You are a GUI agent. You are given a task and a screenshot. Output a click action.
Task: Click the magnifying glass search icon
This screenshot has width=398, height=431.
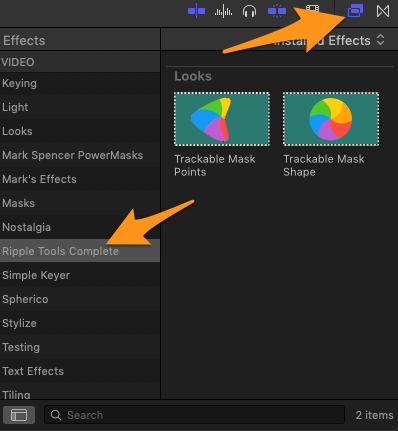coord(56,415)
